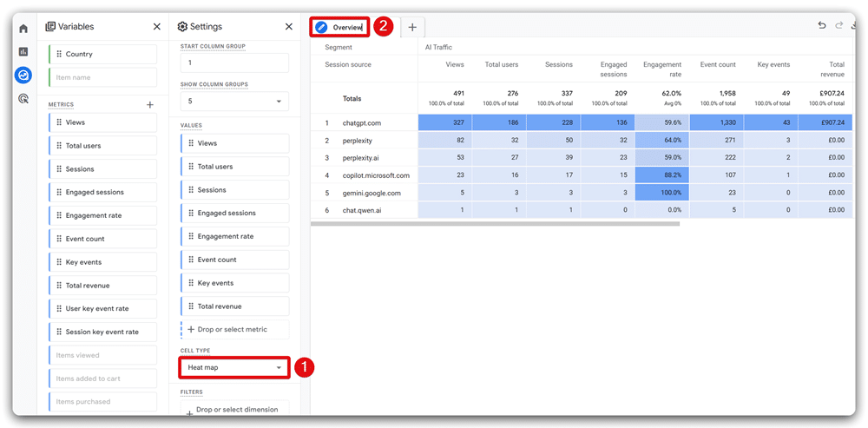Click the pencil icon on Overview tab

pos(321,27)
